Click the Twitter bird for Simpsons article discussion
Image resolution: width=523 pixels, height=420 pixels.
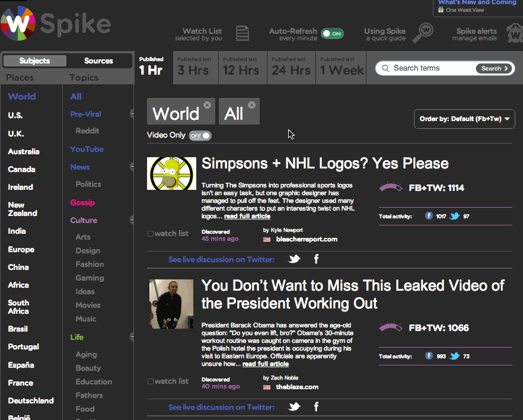(294, 259)
